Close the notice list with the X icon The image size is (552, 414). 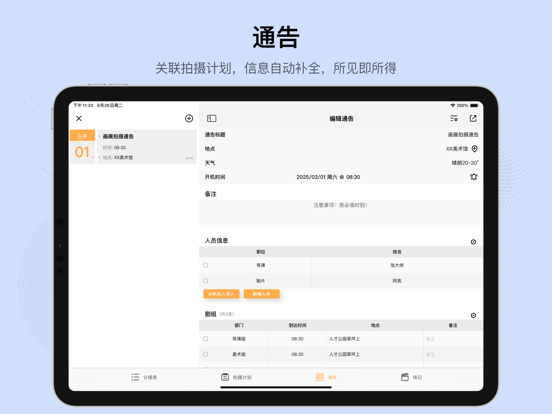[79, 119]
